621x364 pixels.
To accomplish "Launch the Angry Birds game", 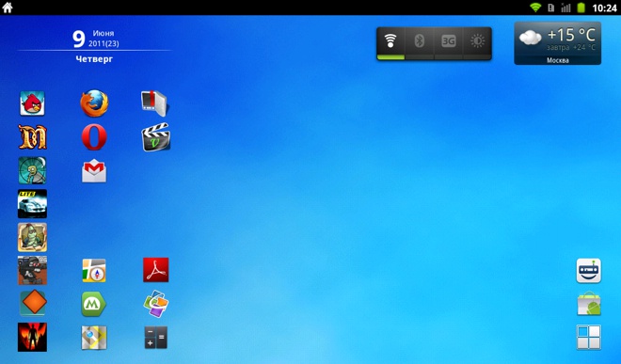I will (33, 103).
